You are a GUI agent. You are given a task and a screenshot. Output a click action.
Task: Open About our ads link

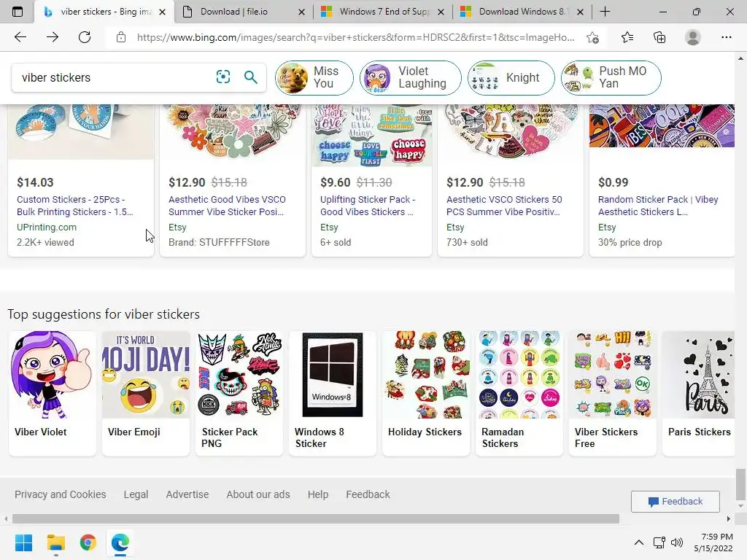(x=258, y=494)
